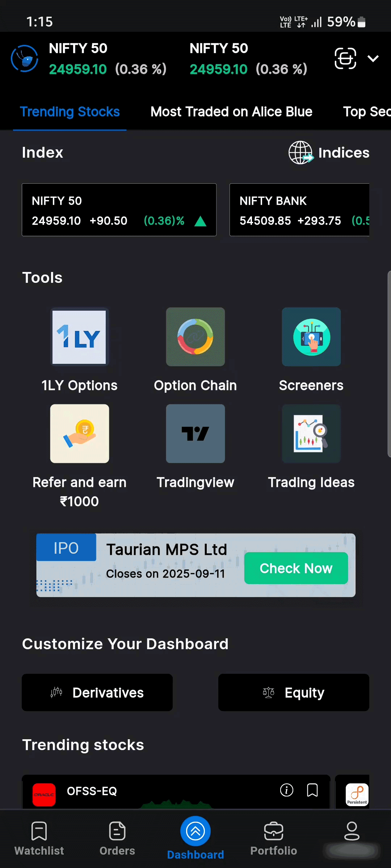The width and height of the screenshot is (391, 868).
Task: Expand the header chevron dropdown
Action: [373, 58]
